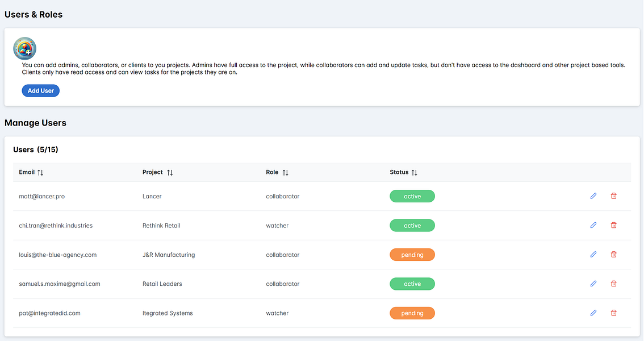Delete the samuel.s.maxime@gmail.com user
Screen dimensions: 644x341
pyautogui.click(x=613, y=284)
